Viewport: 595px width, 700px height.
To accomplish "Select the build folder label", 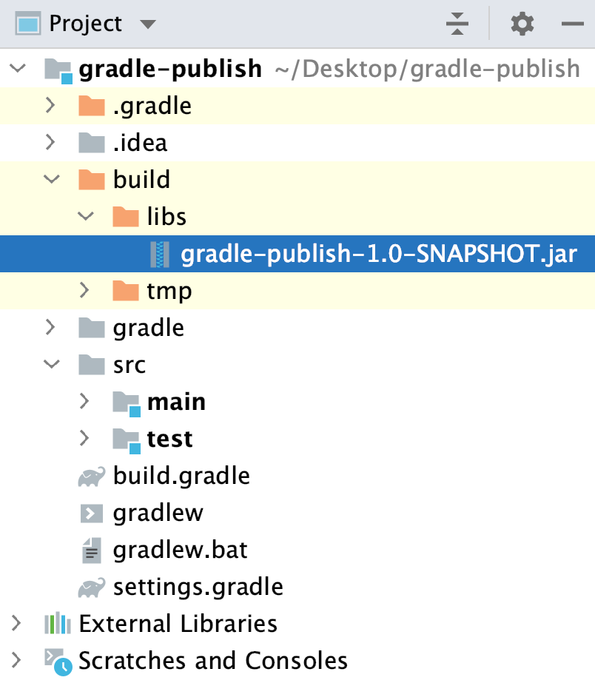I will [x=141, y=180].
